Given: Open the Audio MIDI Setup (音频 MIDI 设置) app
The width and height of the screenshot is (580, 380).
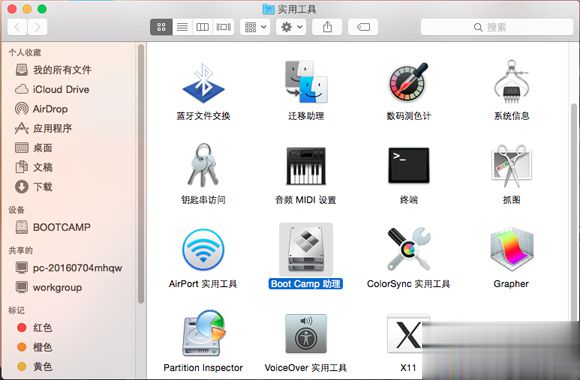Looking at the screenshot, I should click(x=306, y=166).
